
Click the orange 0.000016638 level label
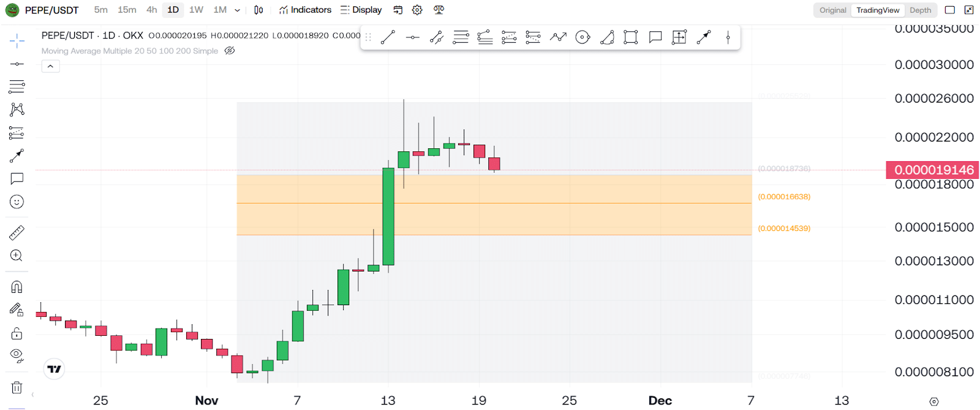point(784,197)
